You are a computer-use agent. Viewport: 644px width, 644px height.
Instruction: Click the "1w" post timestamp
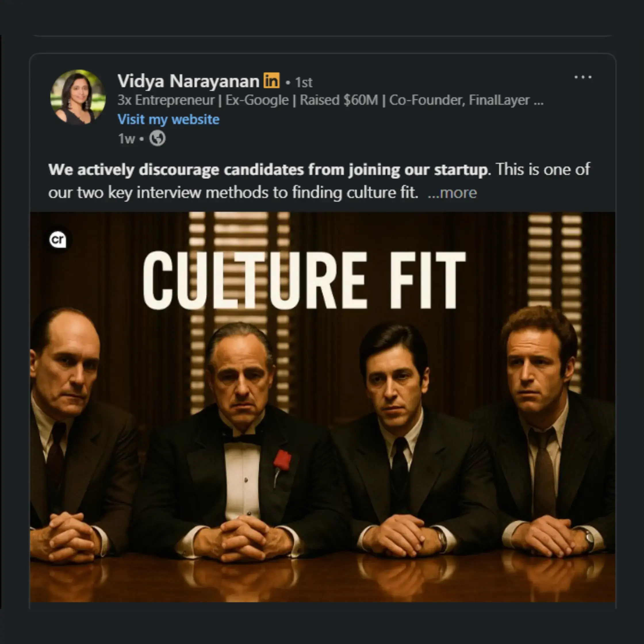tap(126, 139)
